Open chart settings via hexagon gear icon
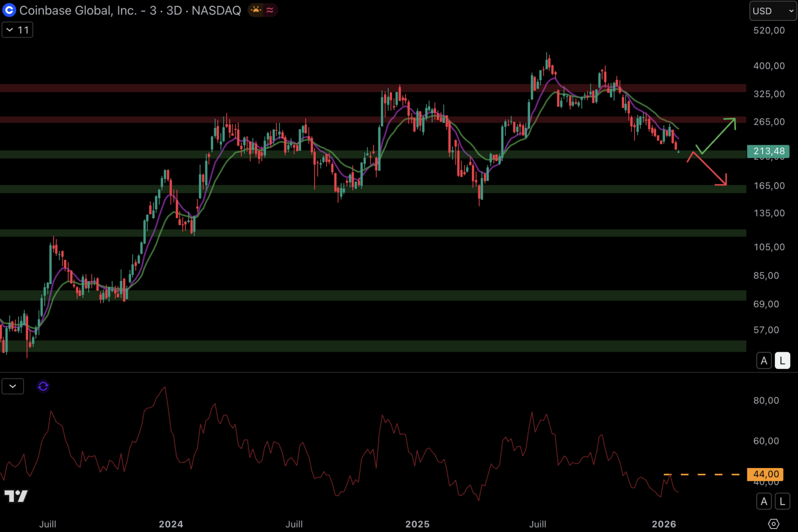The image size is (798, 532). tap(773, 524)
